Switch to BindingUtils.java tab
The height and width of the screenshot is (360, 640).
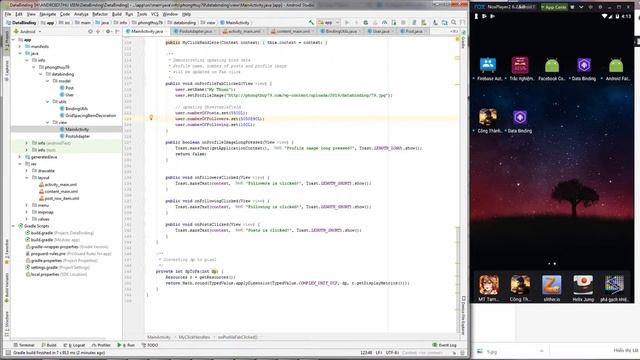pyautogui.click(x=341, y=31)
